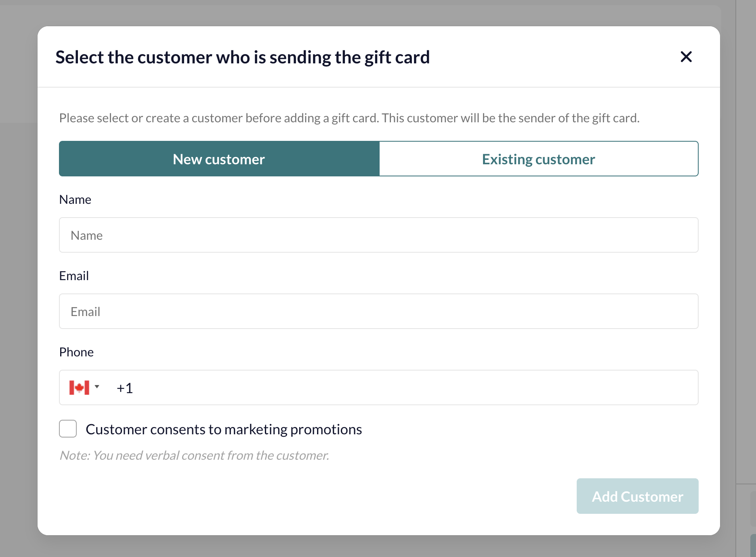Click the verbal consent note text
Screen dimensions: 756x557
tap(194, 456)
